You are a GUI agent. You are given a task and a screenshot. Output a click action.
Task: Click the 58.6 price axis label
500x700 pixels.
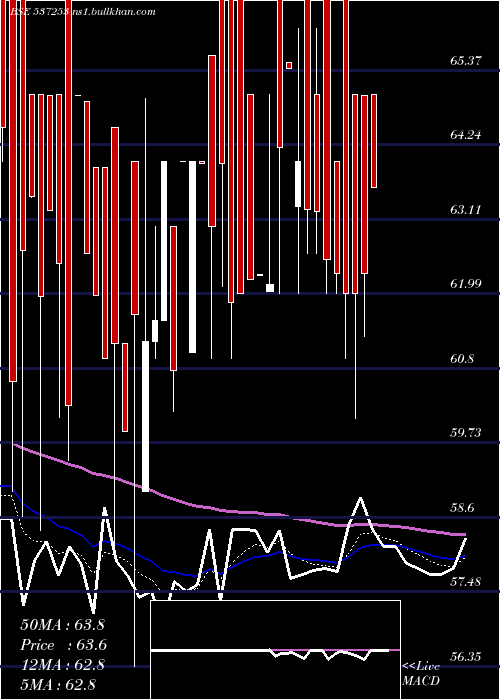pos(462,507)
